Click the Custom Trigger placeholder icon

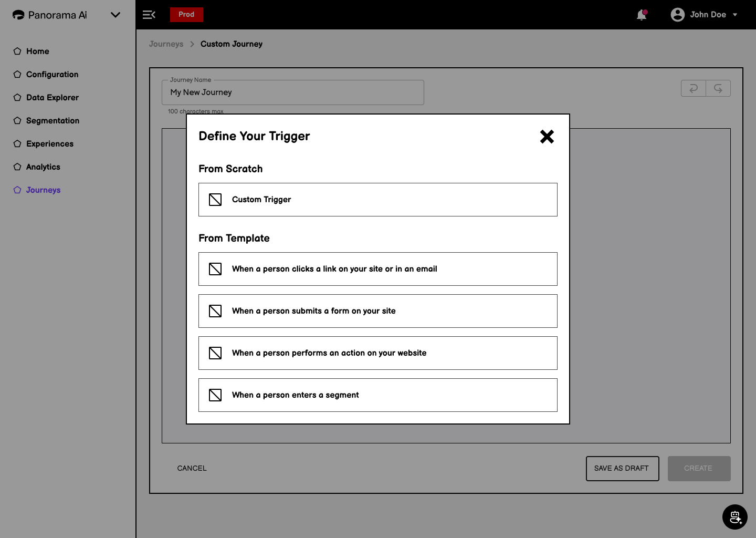pos(215,200)
